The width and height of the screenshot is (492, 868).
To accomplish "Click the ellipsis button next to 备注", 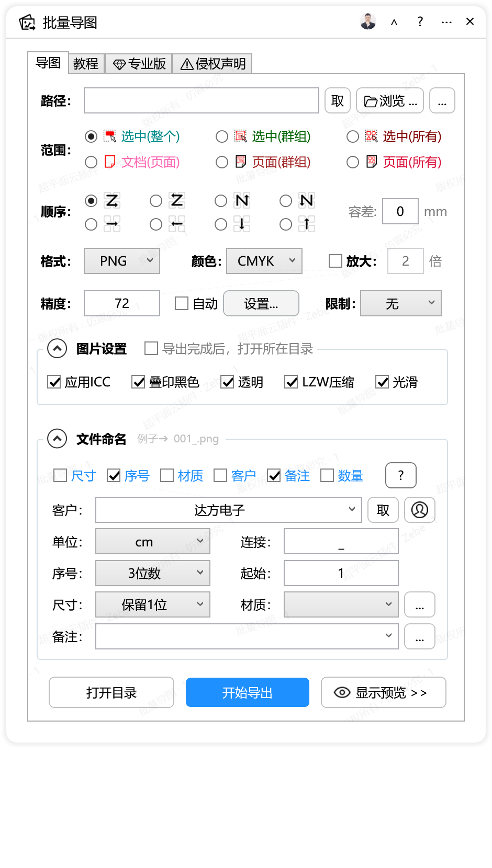I will tap(420, 636).
